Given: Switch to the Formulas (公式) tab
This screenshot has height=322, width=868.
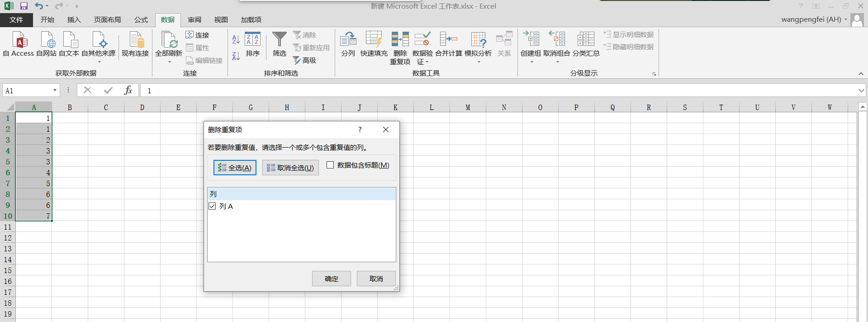Looking at the screenshot, I should (x=141, y=20).
